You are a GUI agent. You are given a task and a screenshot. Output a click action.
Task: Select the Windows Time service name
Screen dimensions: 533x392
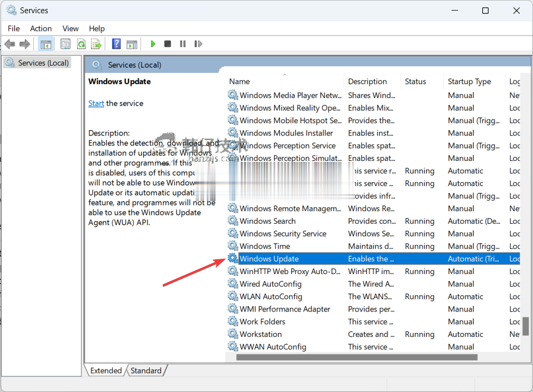[265, 246]
